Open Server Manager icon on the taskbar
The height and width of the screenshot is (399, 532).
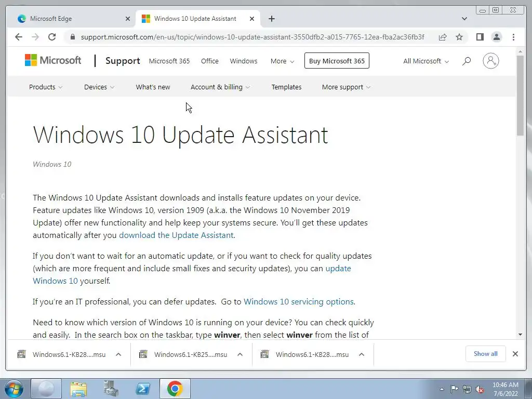point(111,389)
